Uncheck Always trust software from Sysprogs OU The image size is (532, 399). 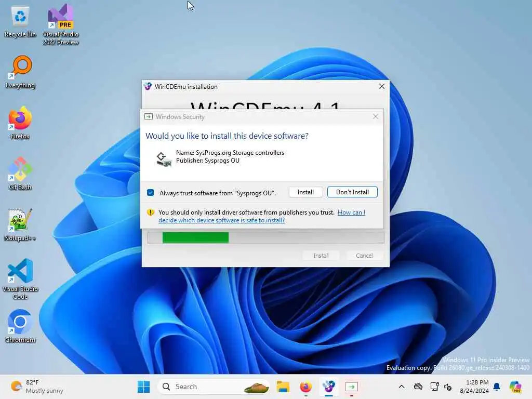pyautogui.click(x=150, y=193)
